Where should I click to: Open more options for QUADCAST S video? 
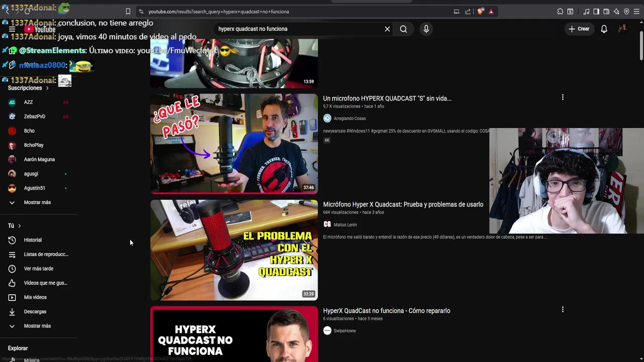(562, 97)
